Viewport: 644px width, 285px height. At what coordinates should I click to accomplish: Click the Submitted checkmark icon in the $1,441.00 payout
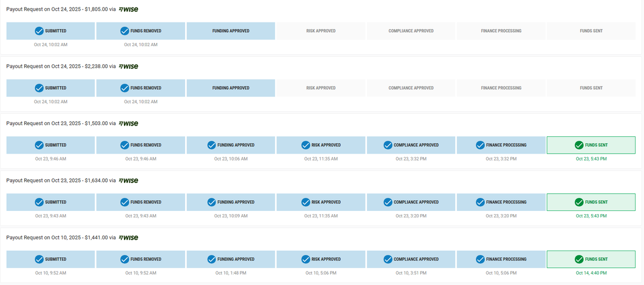(39, 259)
